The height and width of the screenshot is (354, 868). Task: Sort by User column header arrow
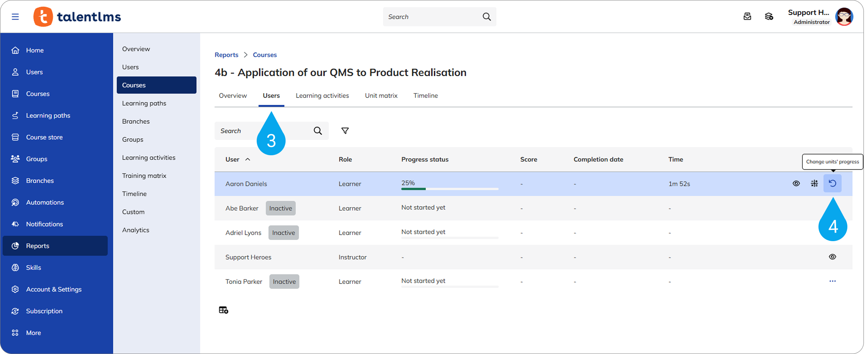248,159
